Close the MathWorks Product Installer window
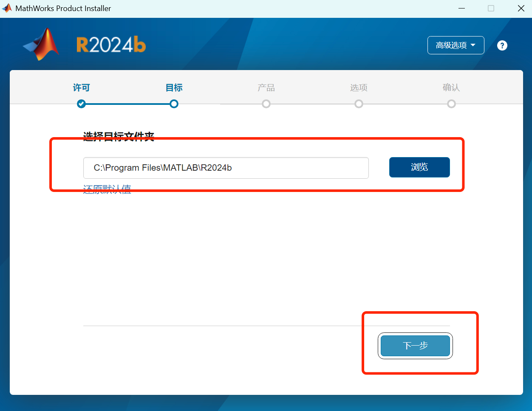Screen dimensions: 532x411 (521, 8)
